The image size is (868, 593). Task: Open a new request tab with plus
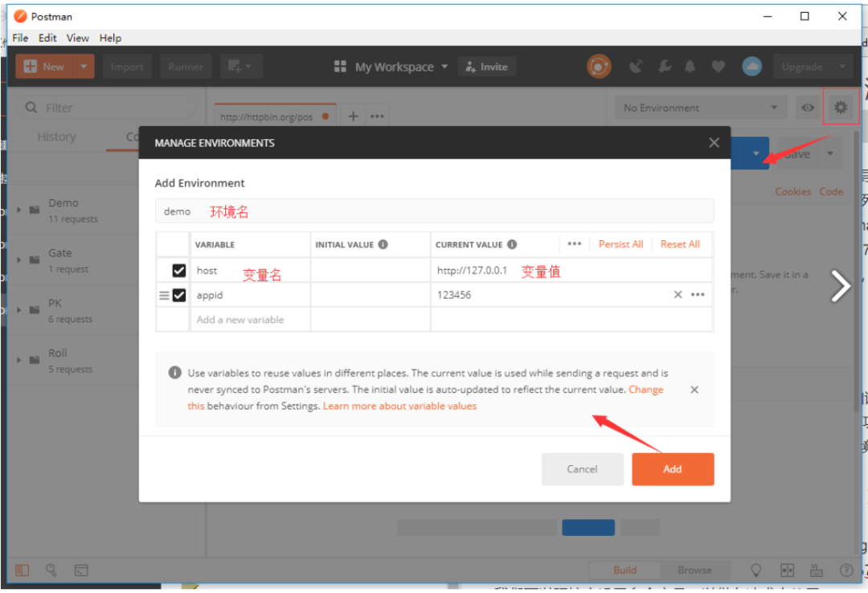click(x=353, y=117)
